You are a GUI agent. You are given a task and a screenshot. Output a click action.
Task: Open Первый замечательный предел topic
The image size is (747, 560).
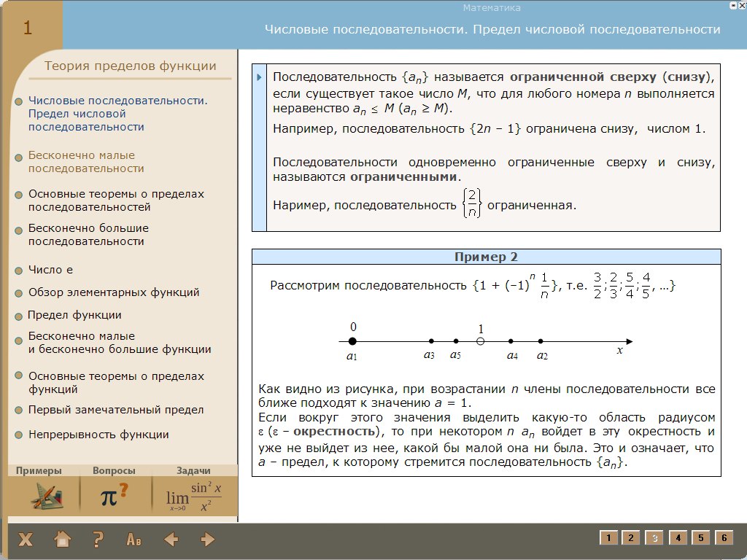click(x=116, y=410)
